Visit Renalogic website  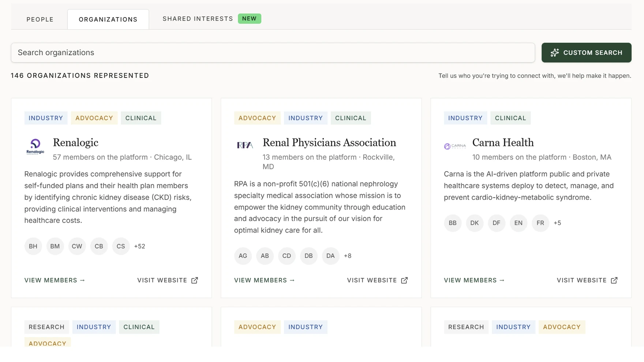pyautogui.click(x=168, y=280)
